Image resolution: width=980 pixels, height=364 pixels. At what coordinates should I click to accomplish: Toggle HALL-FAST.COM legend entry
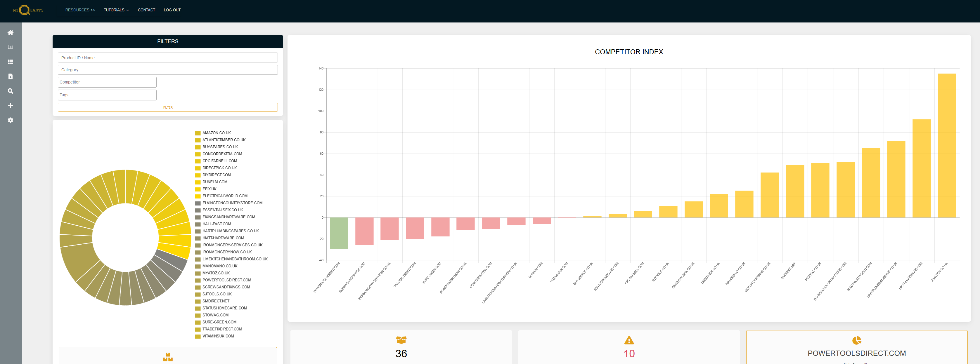213,224
